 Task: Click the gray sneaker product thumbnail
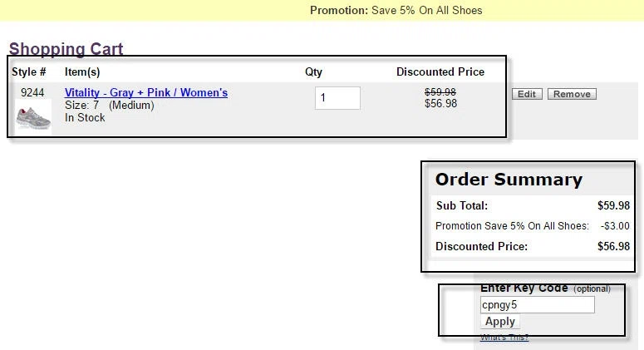(x=33, y=118)
